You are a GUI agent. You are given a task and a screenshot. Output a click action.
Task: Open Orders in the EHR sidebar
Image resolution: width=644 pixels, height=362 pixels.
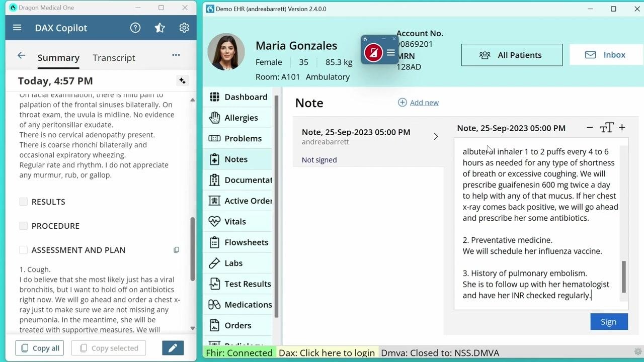point(239,325)
